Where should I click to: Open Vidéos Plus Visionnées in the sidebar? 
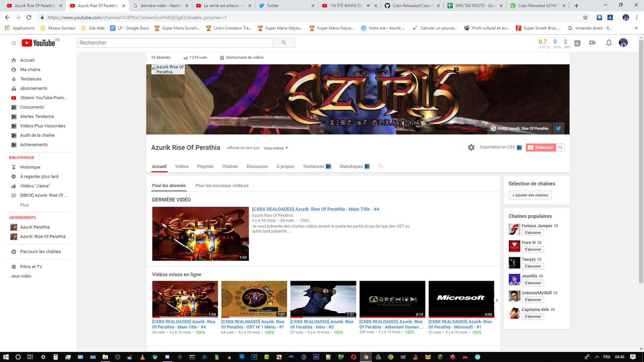42,126
